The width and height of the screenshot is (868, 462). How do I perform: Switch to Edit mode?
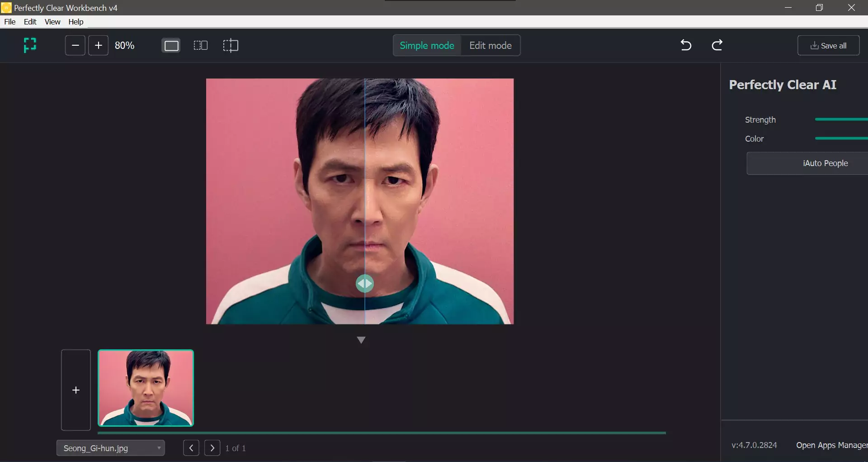click(x=491, y=45)
